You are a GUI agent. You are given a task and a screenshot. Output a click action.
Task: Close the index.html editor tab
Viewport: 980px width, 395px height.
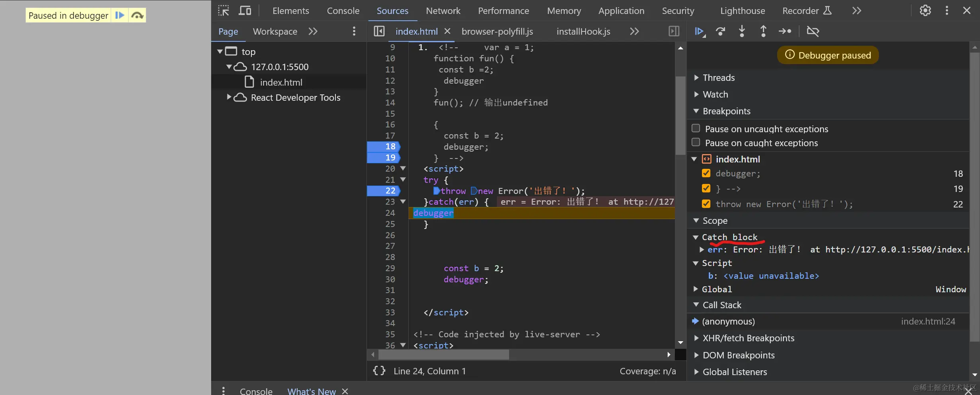447,31
